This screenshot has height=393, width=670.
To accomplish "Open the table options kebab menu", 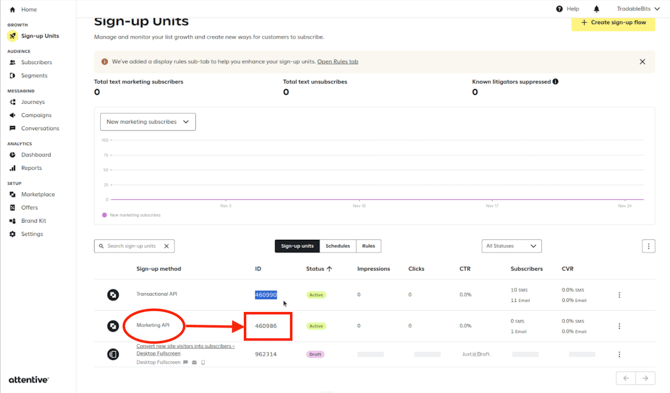I will (649, 246).
